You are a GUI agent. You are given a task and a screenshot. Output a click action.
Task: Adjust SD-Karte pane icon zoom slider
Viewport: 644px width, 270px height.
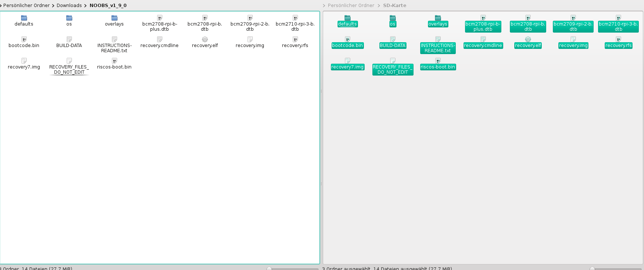pyautogui.click(x=592, y=269)
